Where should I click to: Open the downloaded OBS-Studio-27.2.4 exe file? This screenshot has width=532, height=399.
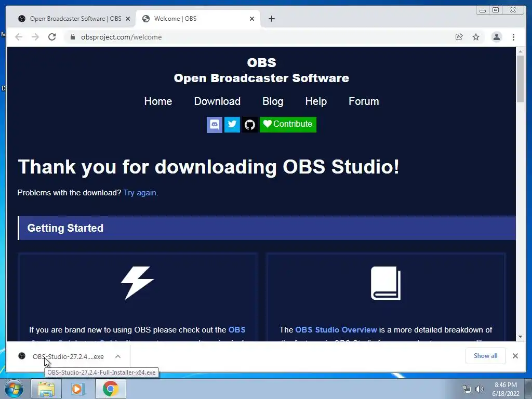[68, 356]
